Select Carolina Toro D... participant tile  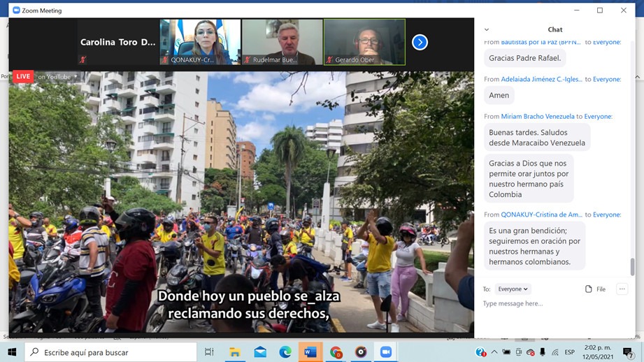[118, 42]
